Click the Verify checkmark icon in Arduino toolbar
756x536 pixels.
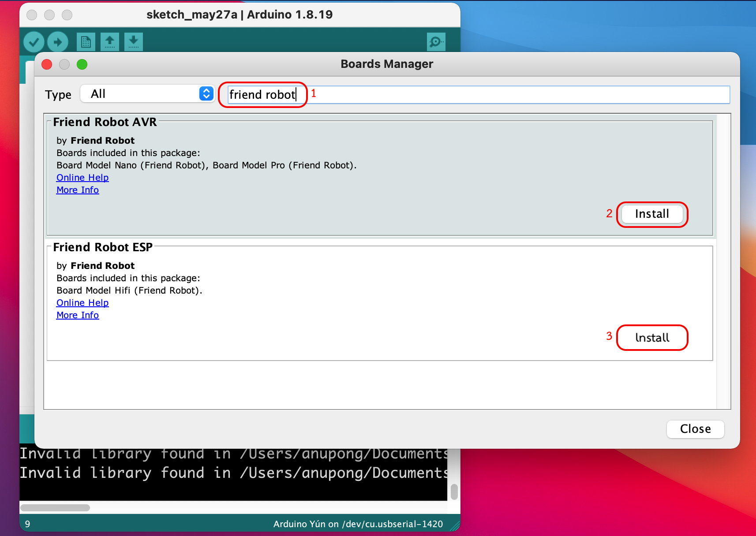coord(34,42)
